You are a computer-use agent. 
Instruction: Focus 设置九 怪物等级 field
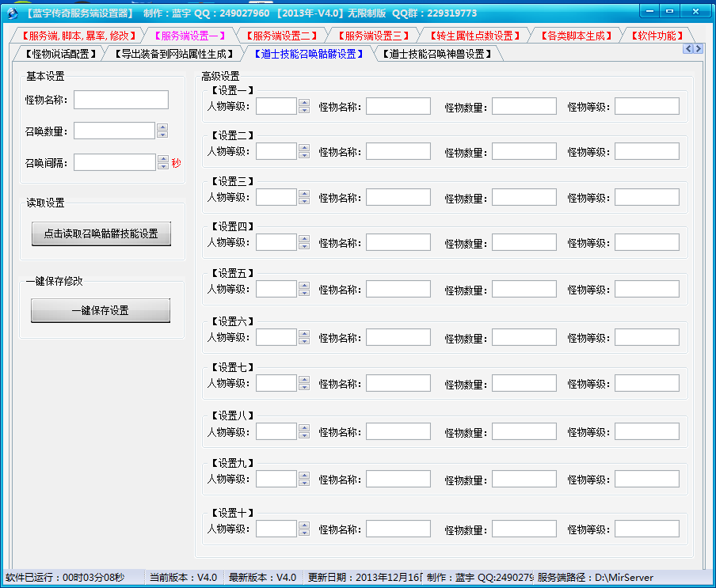click(x=647, y=479)
